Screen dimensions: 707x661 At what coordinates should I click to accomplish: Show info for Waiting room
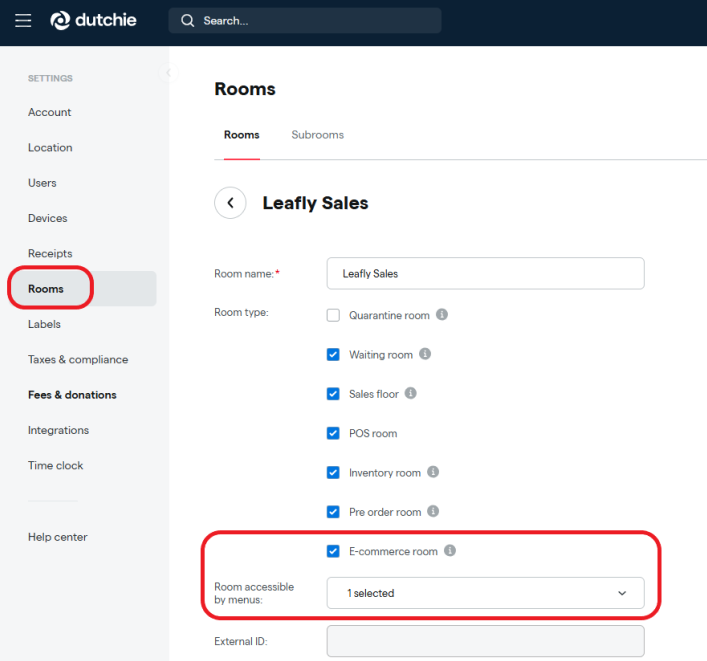pos(425,354)
